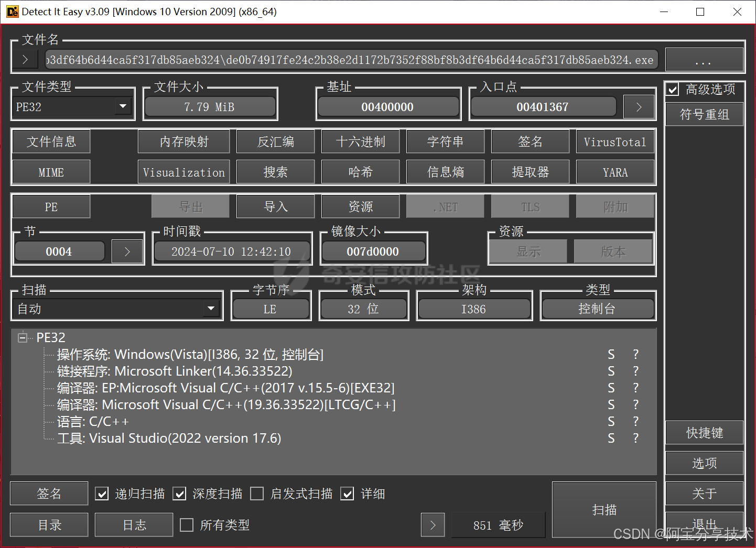Screen dimensions: 756x548
Task: Click S on the EP:Microsoft Visual C/C++ row
Action: [611, 388]
